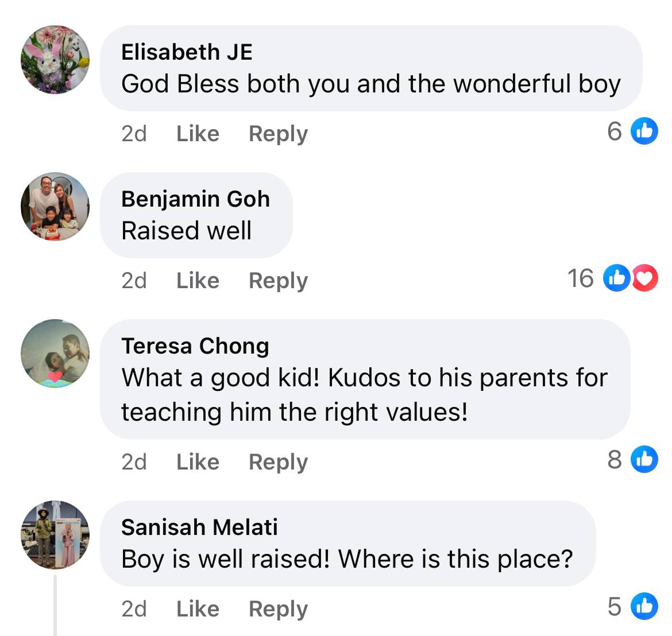Image resolution: width=672 pixels, height=636 pixels.
Task: Like Sanisah Melati's comment
Action: pyautogui.click(x=198, y=609)
